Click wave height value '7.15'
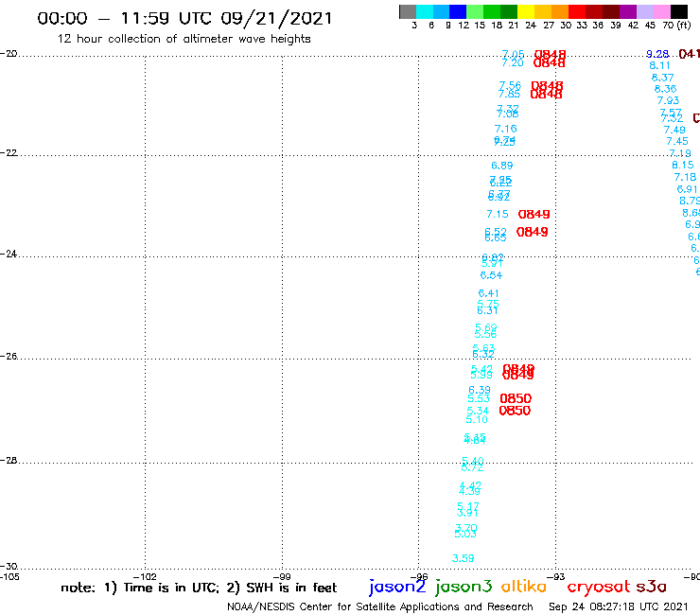This screenshot has width=700, height=615. [x=498, y=215]
